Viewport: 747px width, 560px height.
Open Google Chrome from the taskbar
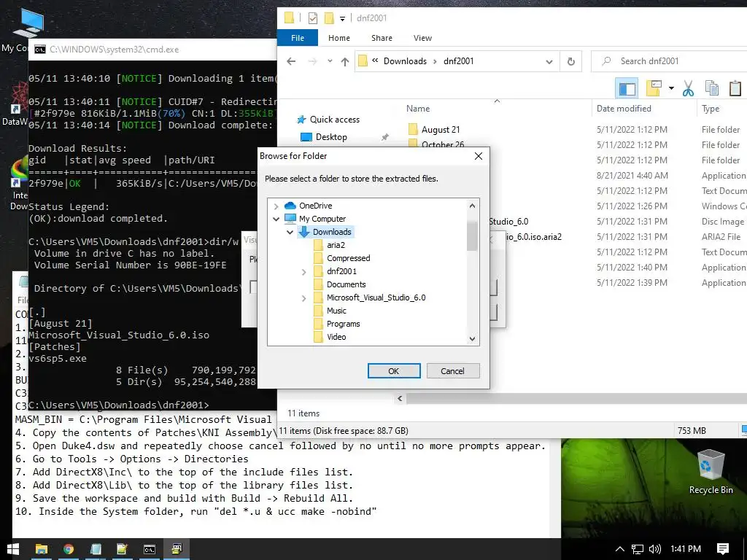click(x=69, y=549)
